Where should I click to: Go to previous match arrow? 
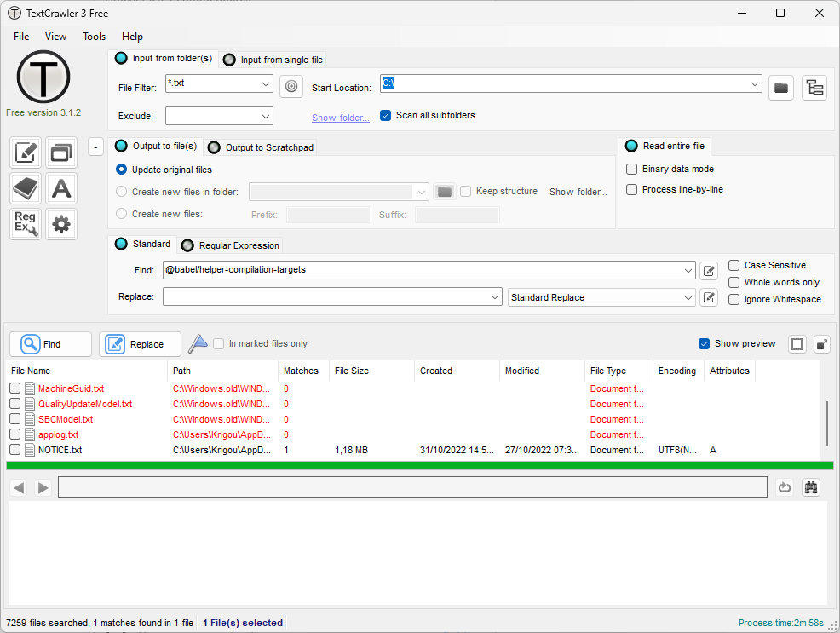pos(19,487)
